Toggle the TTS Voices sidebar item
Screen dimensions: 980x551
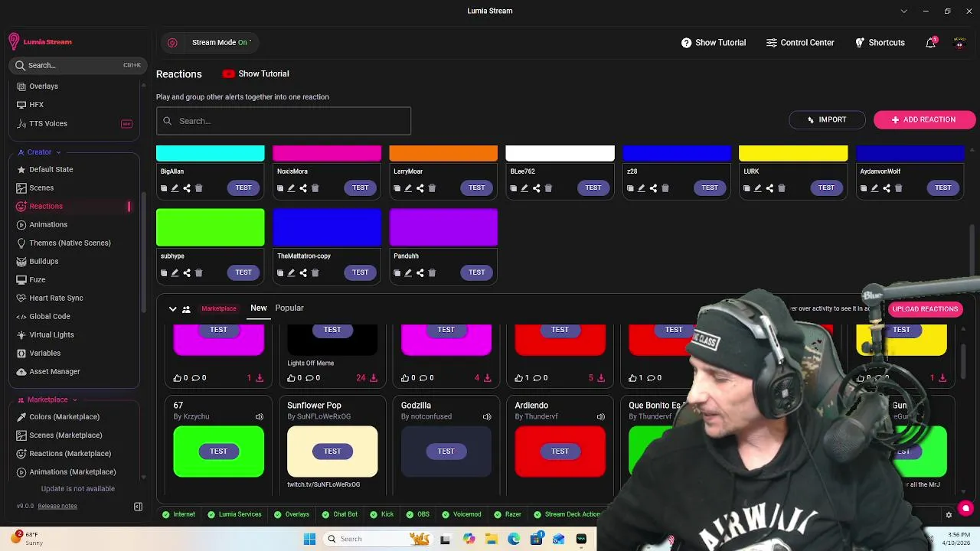(74, 123)
